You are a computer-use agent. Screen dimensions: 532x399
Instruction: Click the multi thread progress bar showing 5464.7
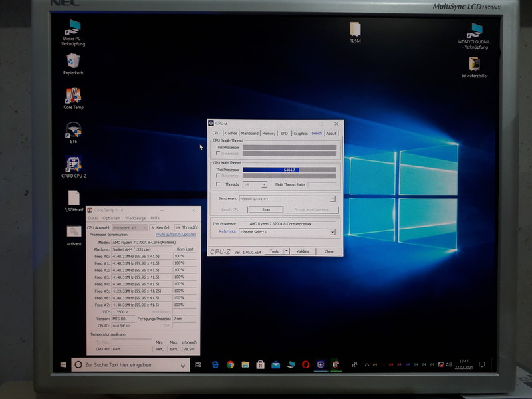tap(289, 170)
